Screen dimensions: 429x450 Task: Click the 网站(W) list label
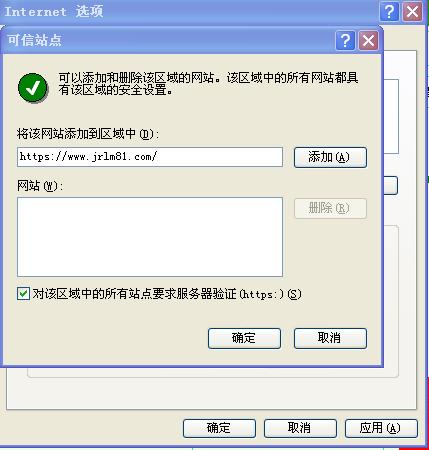click(x=40, y=186)
